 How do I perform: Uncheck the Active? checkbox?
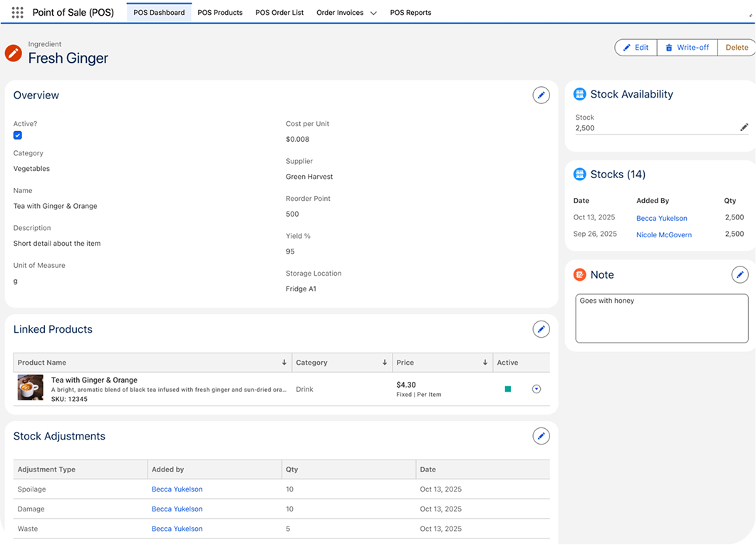tap(17, 135)
